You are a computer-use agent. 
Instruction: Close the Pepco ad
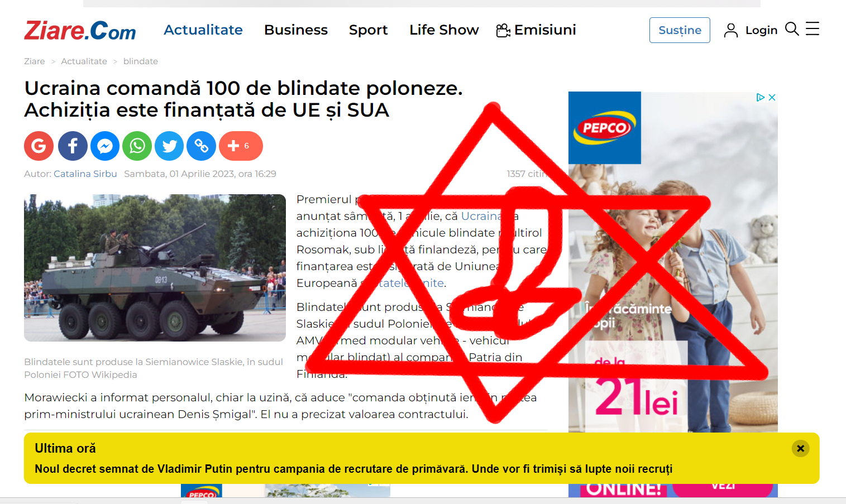coord(772,97)
